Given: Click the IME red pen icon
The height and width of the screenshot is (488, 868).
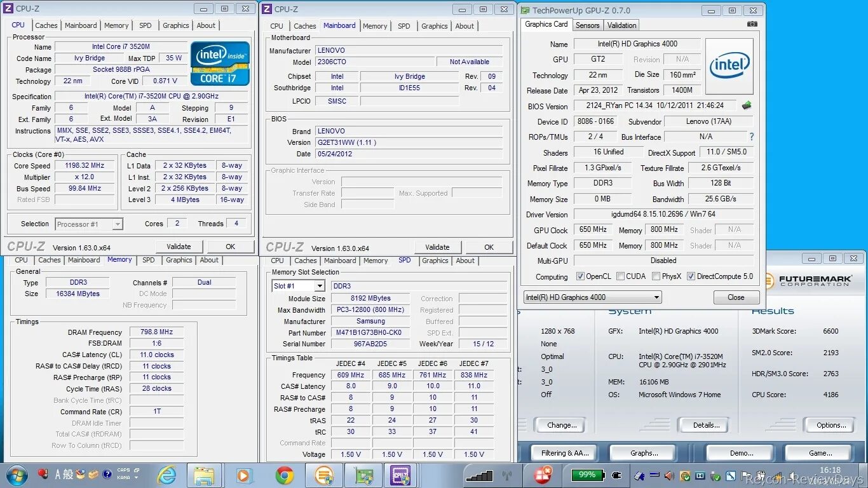Looking at the screenshot, I should (x=43, y=473).
